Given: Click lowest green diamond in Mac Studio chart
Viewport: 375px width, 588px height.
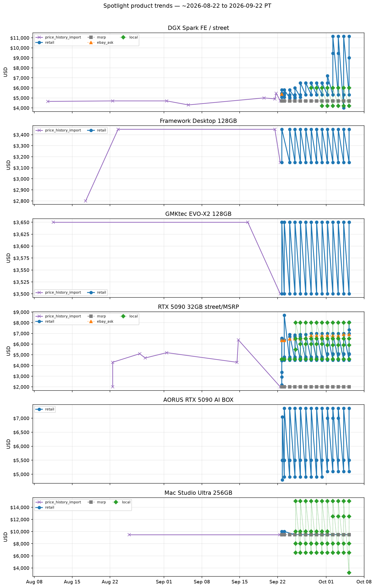Looking at the screenshot, I should 349,573.
